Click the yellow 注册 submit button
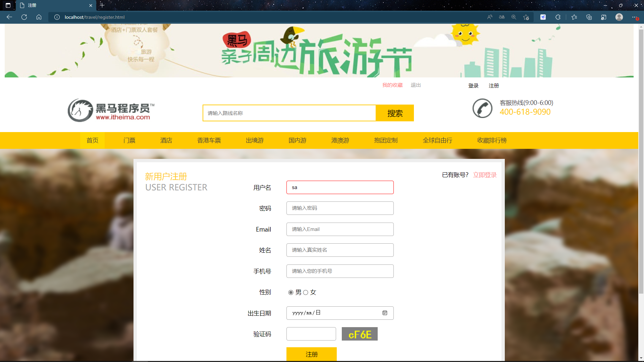Viewport: 644px width, 362px height. [311, 354]
